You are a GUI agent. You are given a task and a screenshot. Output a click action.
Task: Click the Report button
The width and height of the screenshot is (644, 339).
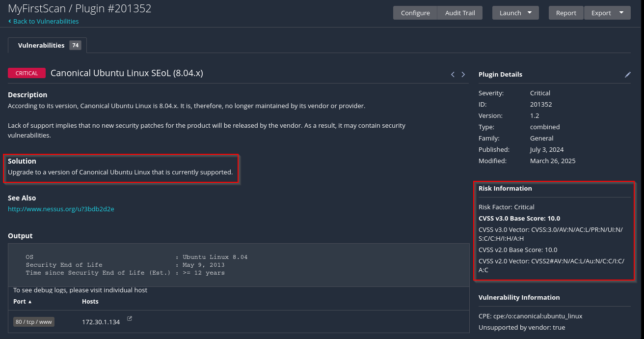pos(566,13)
